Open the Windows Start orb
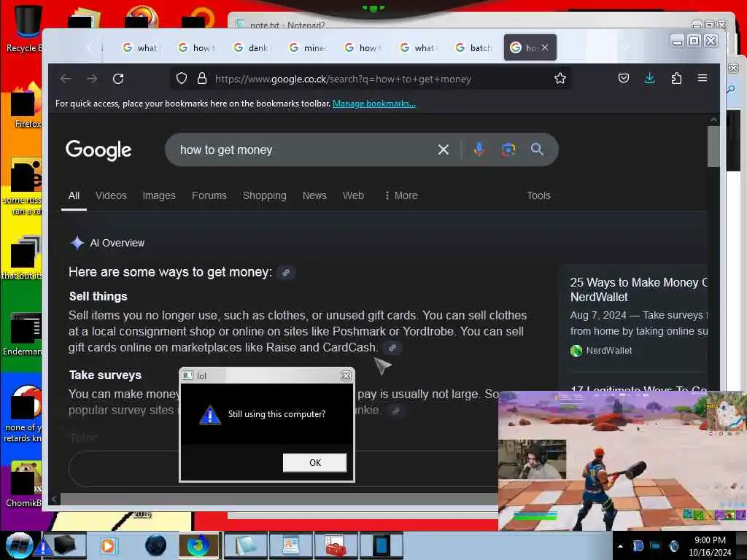747x560 pixels. (x=19, y=545)
